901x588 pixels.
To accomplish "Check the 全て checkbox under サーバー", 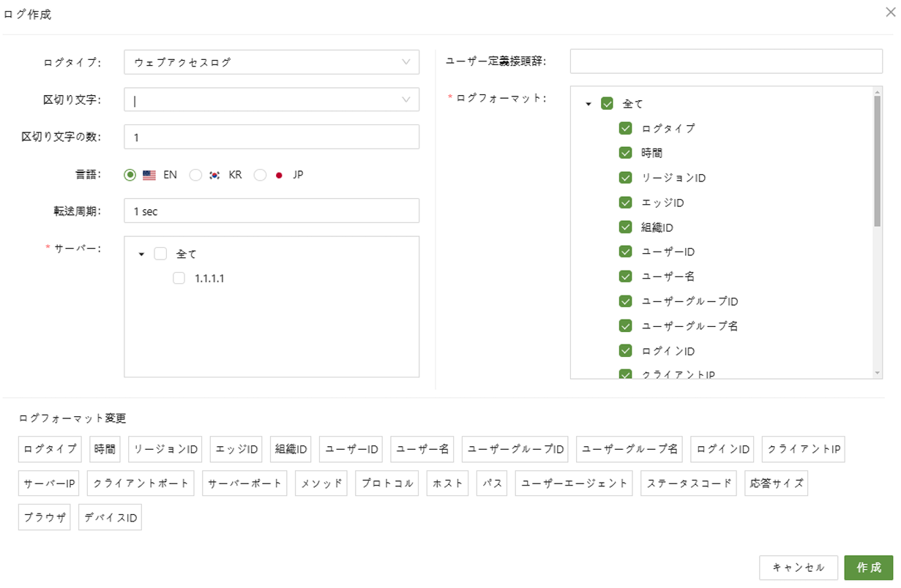I will click(x=160, y=253).
